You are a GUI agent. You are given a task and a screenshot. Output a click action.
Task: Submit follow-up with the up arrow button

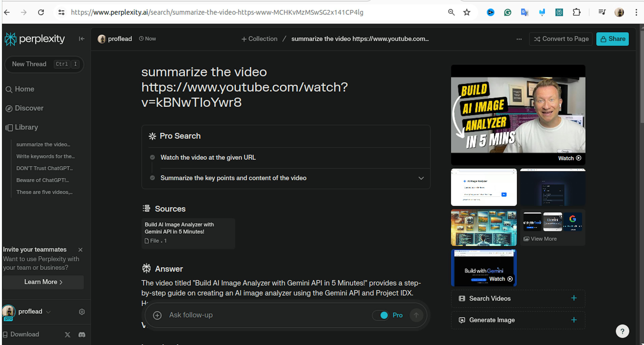coord(416,315)
